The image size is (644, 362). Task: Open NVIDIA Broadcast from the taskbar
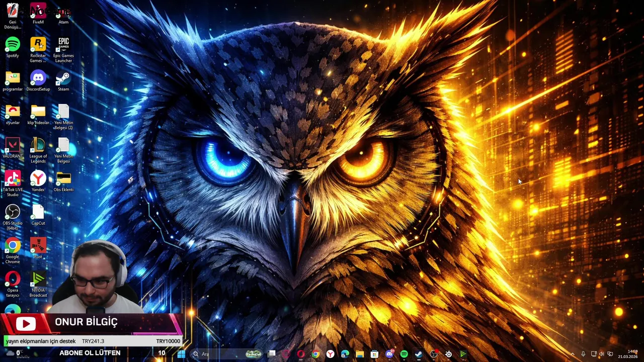click(x=463, y=354)
